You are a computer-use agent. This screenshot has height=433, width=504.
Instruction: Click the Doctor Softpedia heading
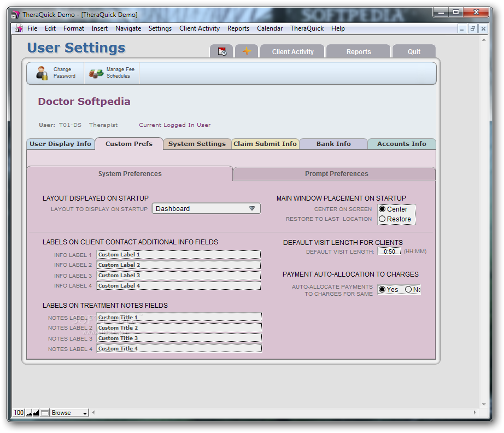point(84,102)
